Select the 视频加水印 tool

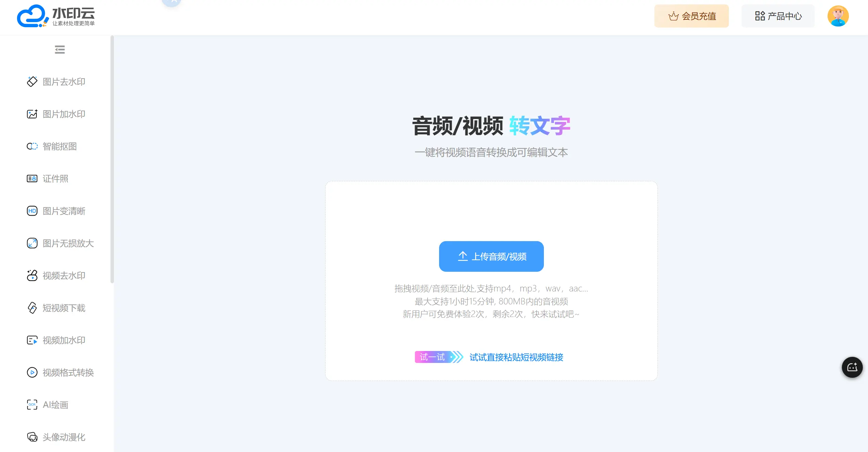(63, 340)
